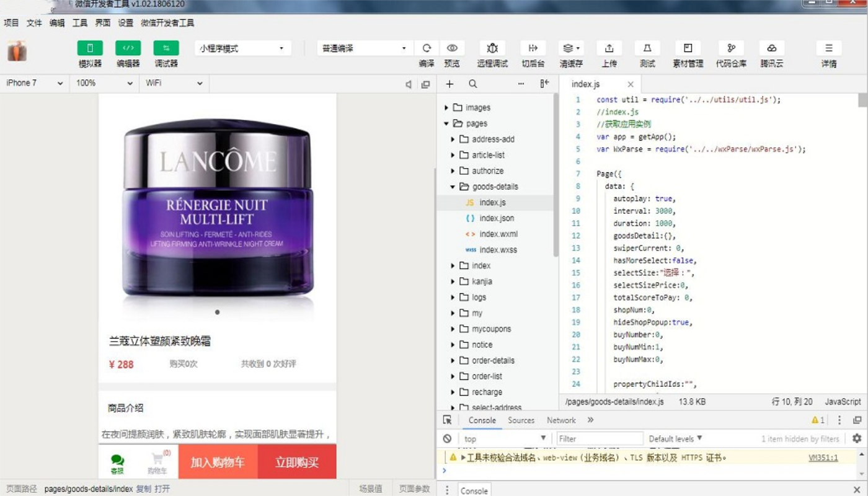This screenshot has width=868, height=496.
Task: Toggle the debugger (调试器) panel button
Action: pyautogui.click(x=166, y=48)
